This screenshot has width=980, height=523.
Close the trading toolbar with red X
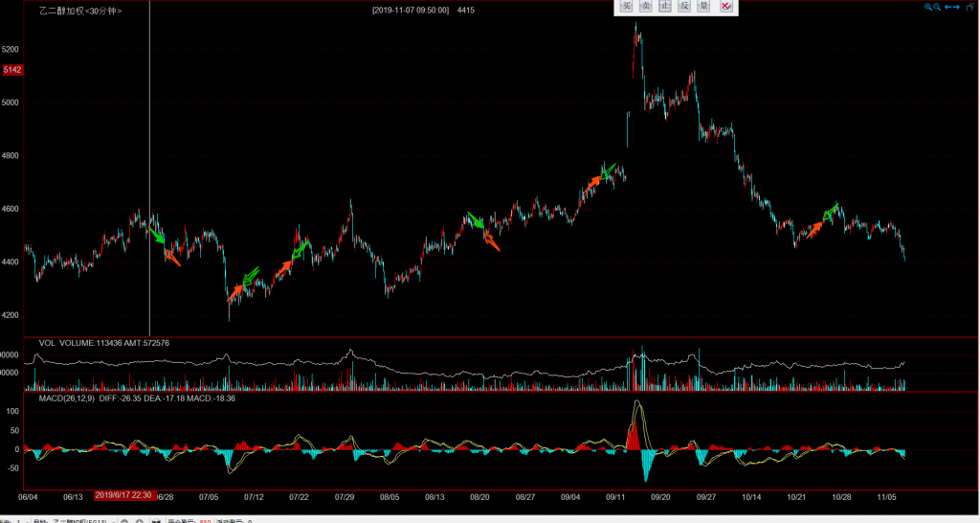(x=725, y=7)
